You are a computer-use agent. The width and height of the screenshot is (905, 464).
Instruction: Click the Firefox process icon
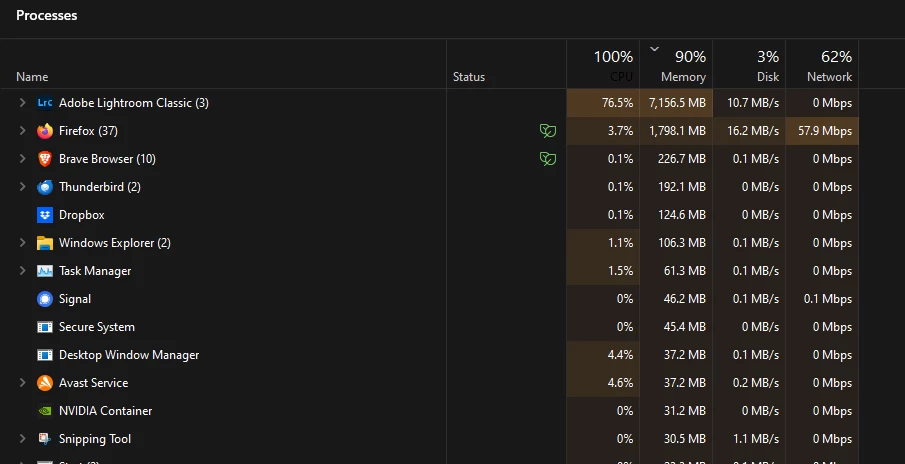[45, 131]
